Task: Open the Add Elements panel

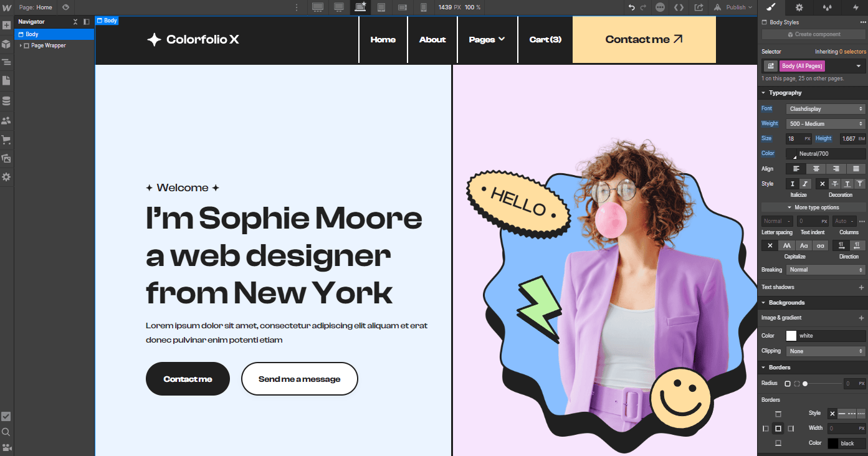Action: 7,25
